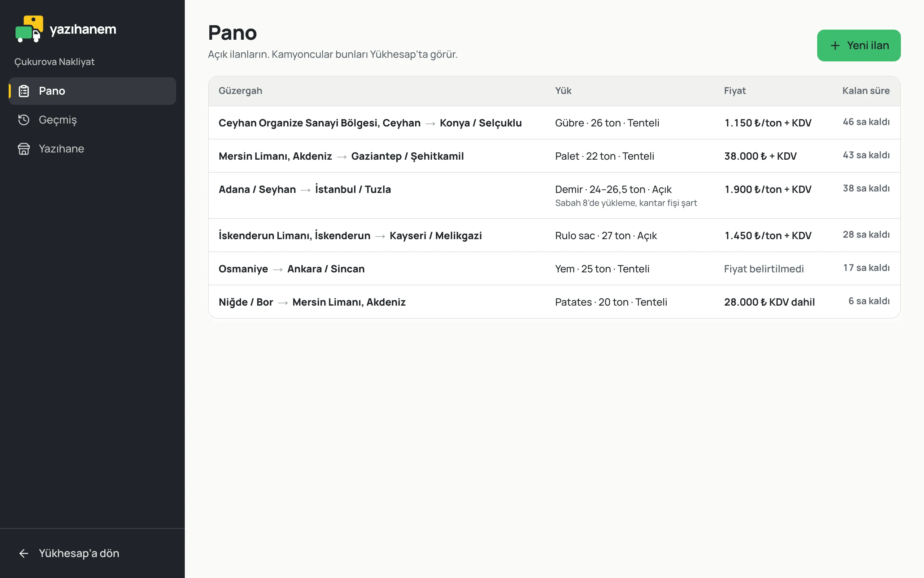Open the Niğde / Bor to Mersin route
The height and width of the screenshot is (578, 924).
tap(554, 302)
